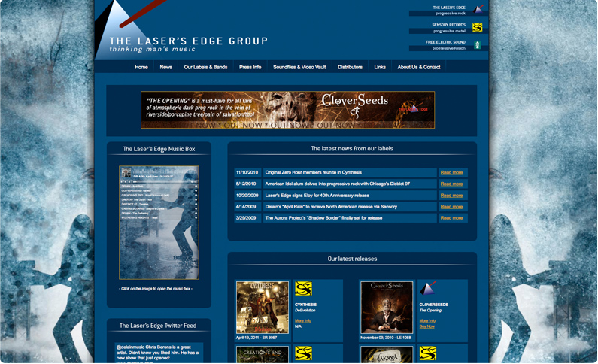The height and width of the screenshot is (364, 598).
Task: Click Buy Now link for Cloverseeds
Action: [x=426, y=326]
